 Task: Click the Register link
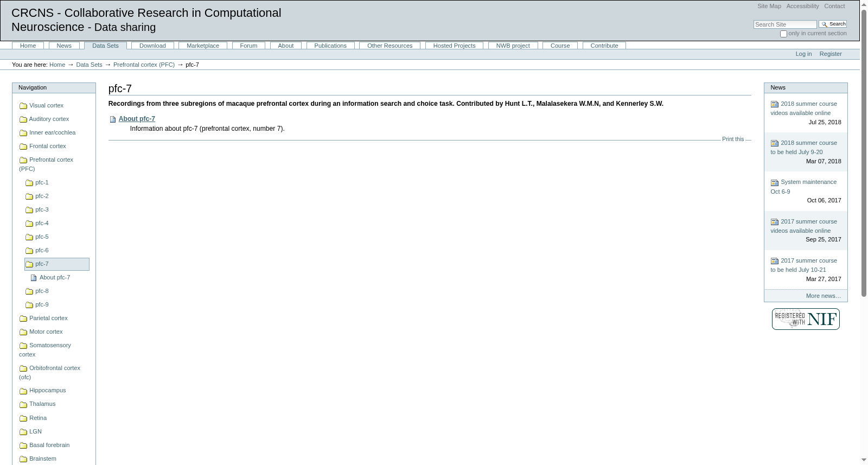click(831, 54)
